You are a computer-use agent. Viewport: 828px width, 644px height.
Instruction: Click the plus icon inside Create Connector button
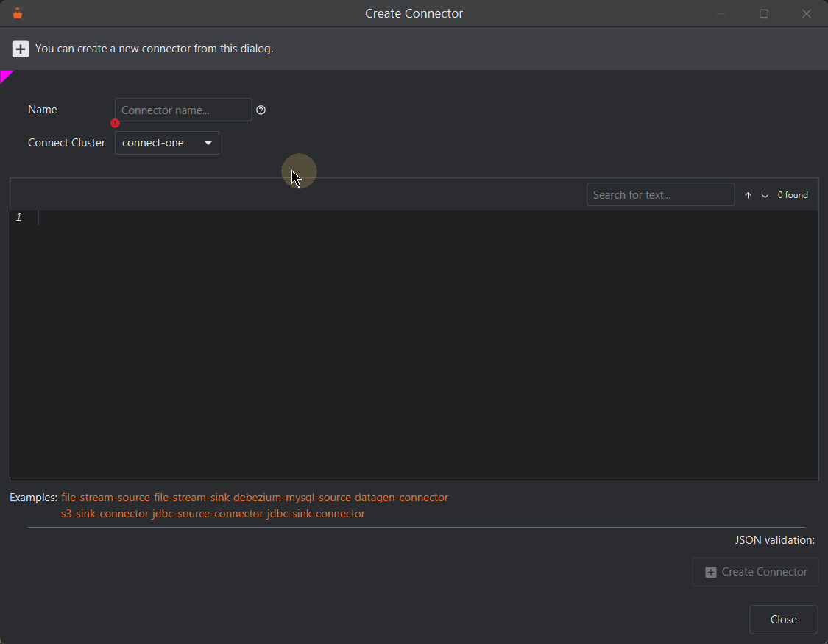click(x=710, y=571)
